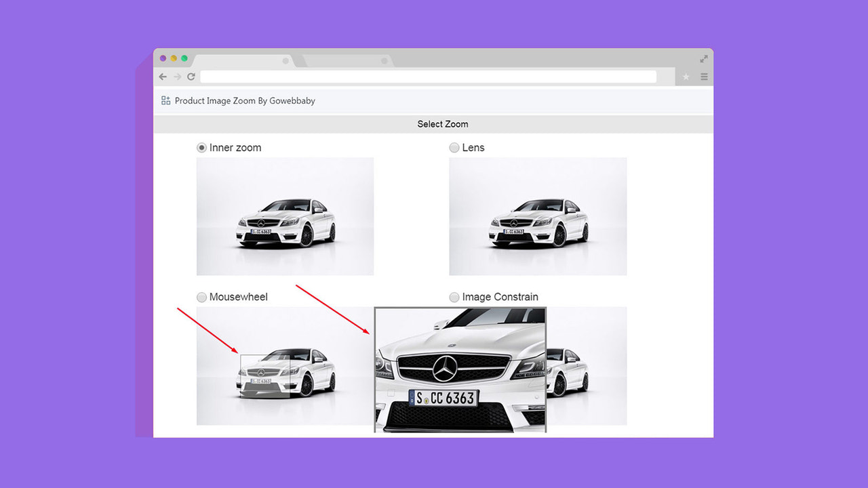Click the Lens car preview image
This screenshot has width=868, height=488.
click(538, 216)
